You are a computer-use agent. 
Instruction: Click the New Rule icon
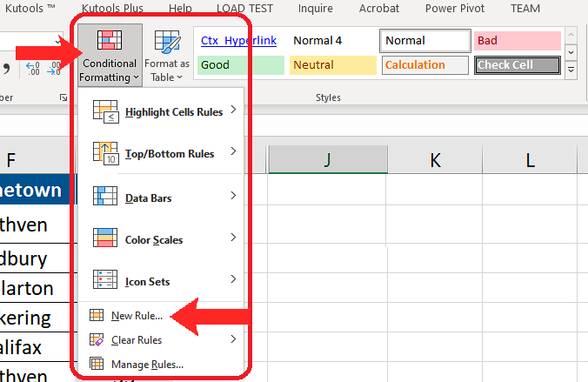tap(97, 315)
